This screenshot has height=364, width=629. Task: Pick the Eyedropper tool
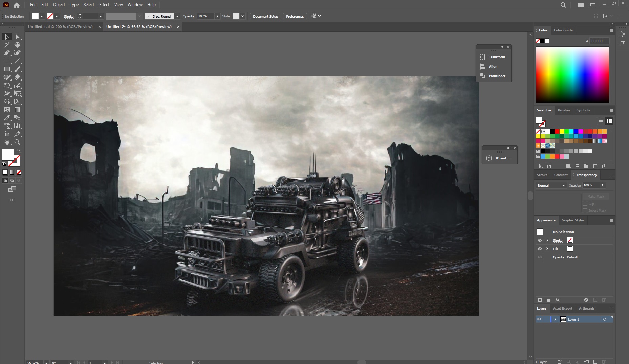point(7,118)
